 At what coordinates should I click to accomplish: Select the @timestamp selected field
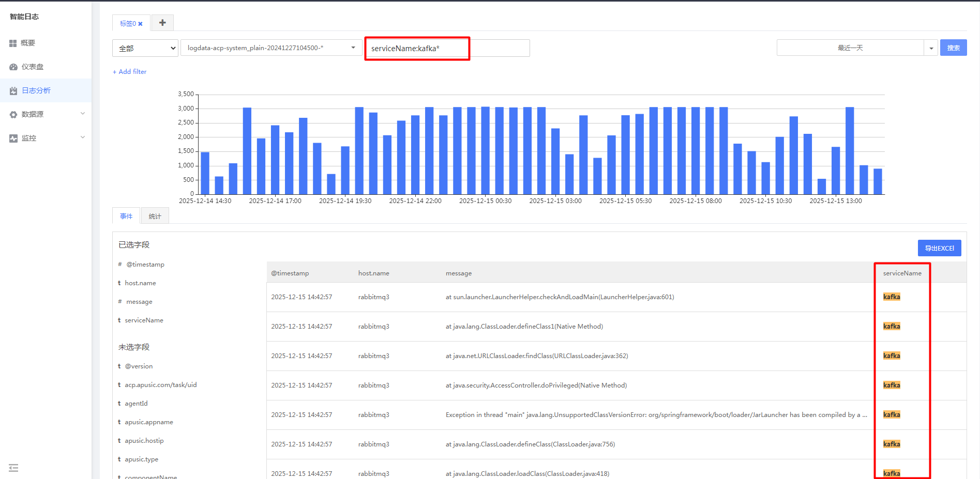click(x=145, y=264)
